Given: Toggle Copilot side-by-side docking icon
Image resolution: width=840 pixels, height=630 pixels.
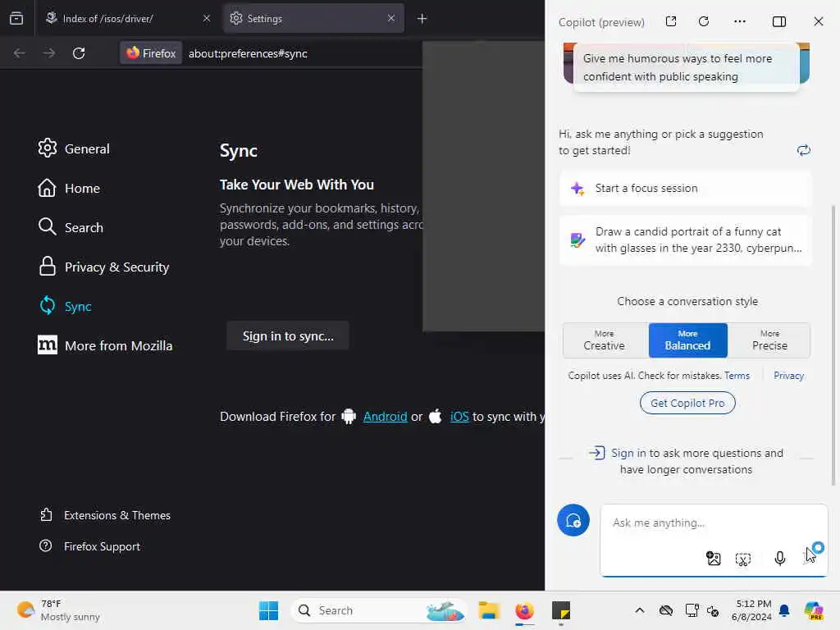Looking at the screenshot, I should 779,21.
